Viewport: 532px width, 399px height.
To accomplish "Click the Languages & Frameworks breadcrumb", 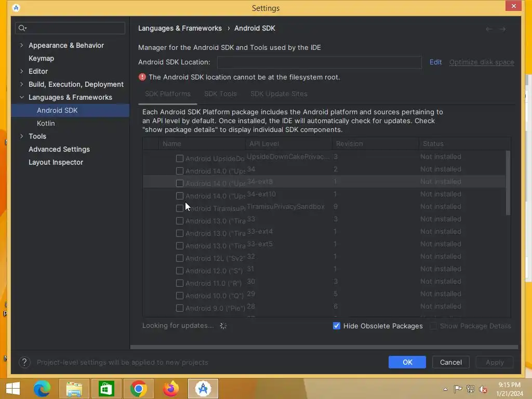I will coord(180,28).
